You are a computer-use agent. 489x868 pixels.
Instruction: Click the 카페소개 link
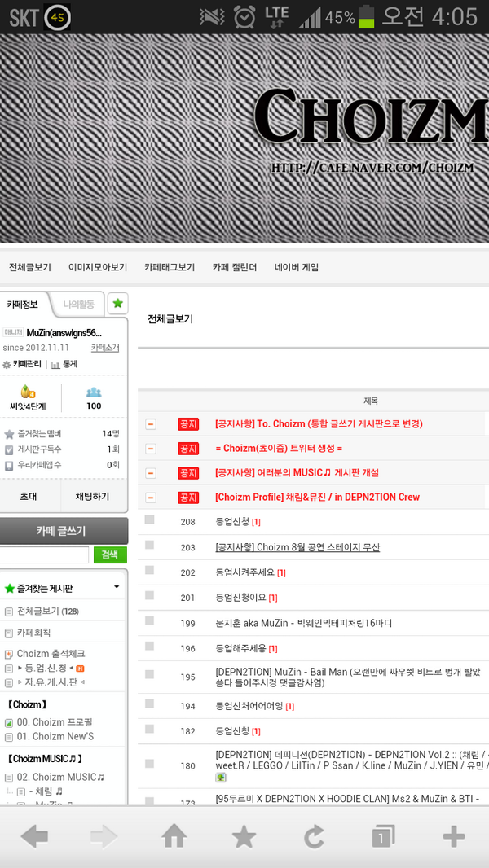105,348
